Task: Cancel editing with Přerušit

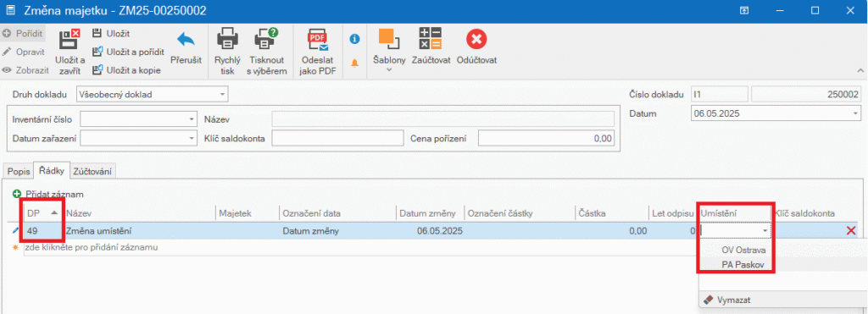Action: click(186, 47)
